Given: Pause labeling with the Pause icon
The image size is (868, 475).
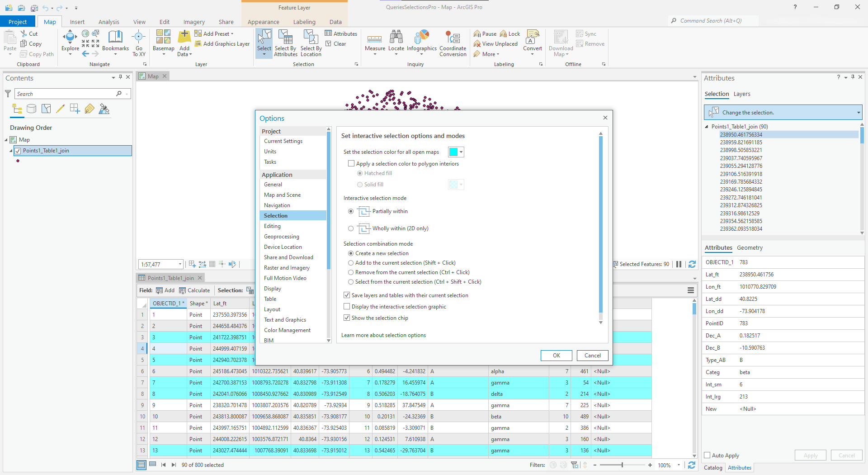Looking at the screenshot, I should pyautogui.click(x=477, y=34).
